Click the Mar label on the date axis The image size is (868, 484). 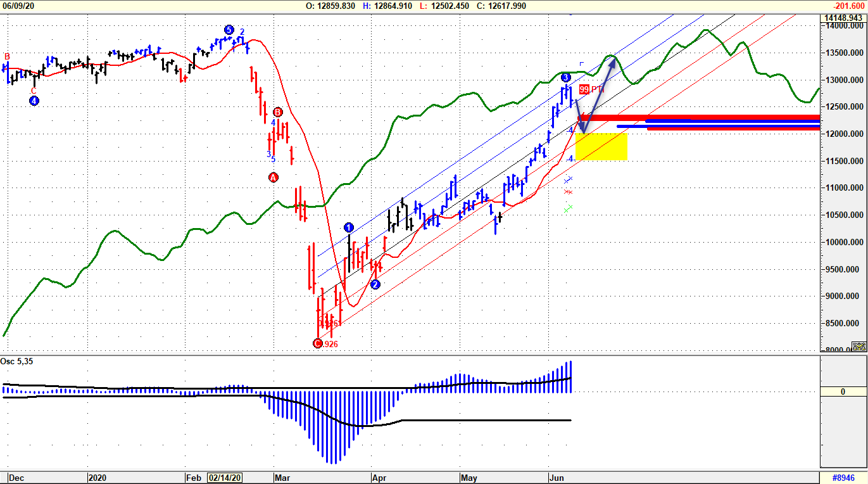[x=282, y=478]
